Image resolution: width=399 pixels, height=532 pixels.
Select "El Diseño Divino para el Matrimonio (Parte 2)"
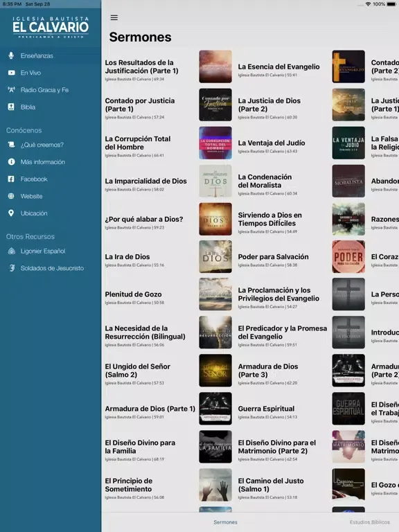(x=277, y=447)
